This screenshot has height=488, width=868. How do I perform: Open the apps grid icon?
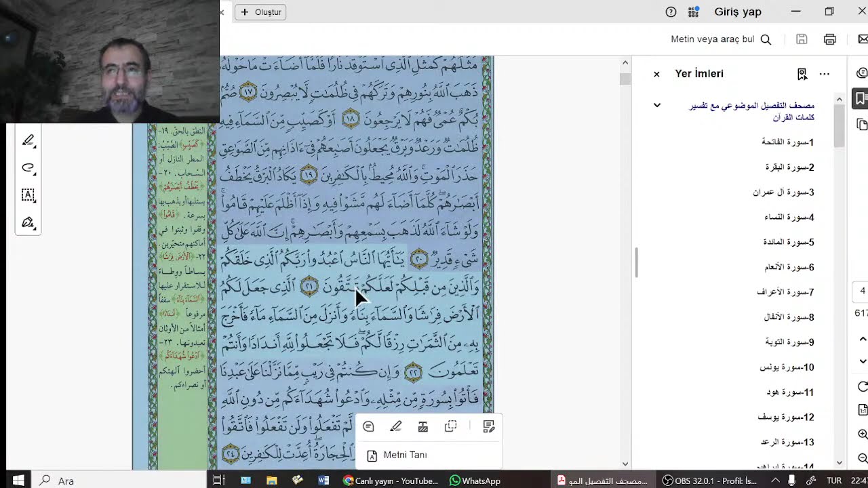(x=693, y=12)
